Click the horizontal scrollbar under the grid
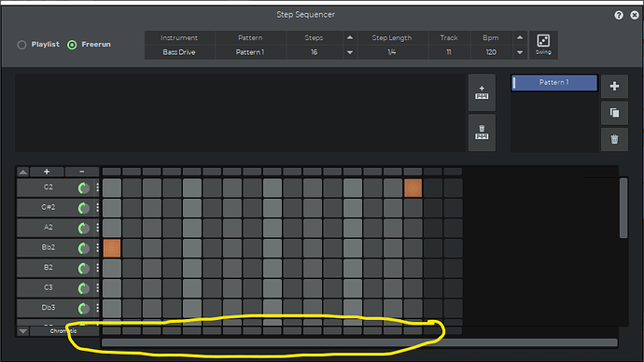 (359, 342)
